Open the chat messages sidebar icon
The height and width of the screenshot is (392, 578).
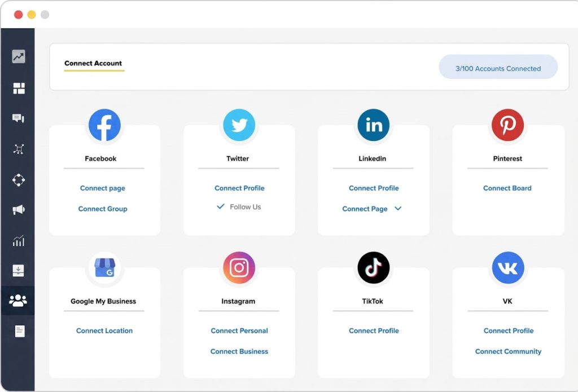tap(19, 118)
